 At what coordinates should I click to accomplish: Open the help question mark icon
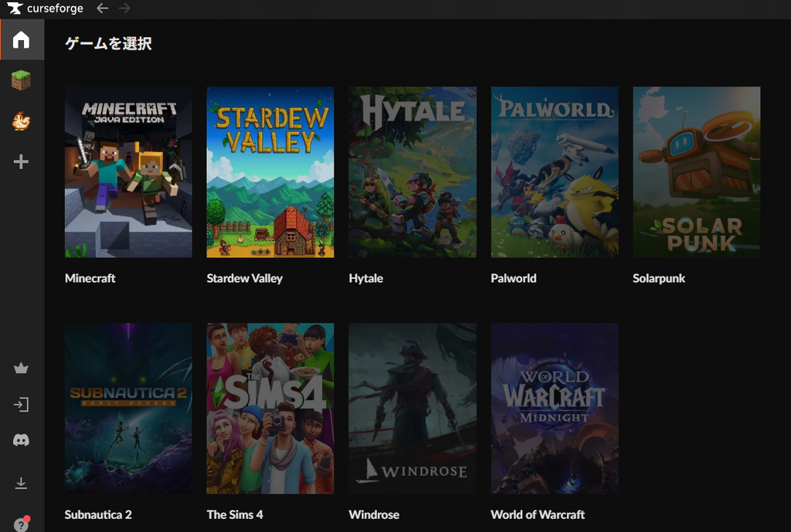point(21,524)
